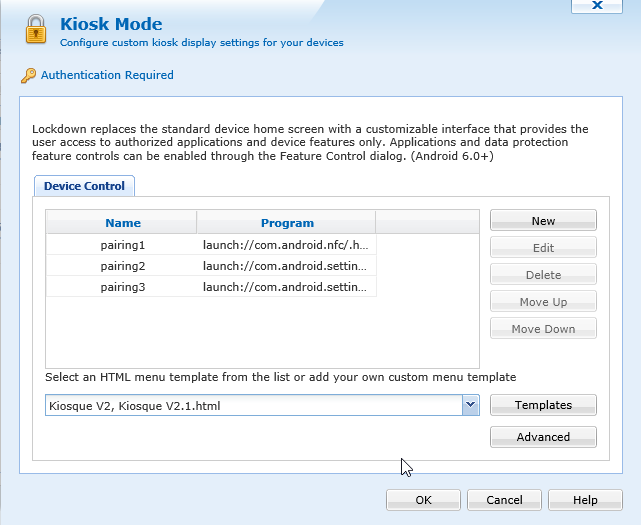Open the Templates dialog
641x525 pixels.
click(543, 405)
